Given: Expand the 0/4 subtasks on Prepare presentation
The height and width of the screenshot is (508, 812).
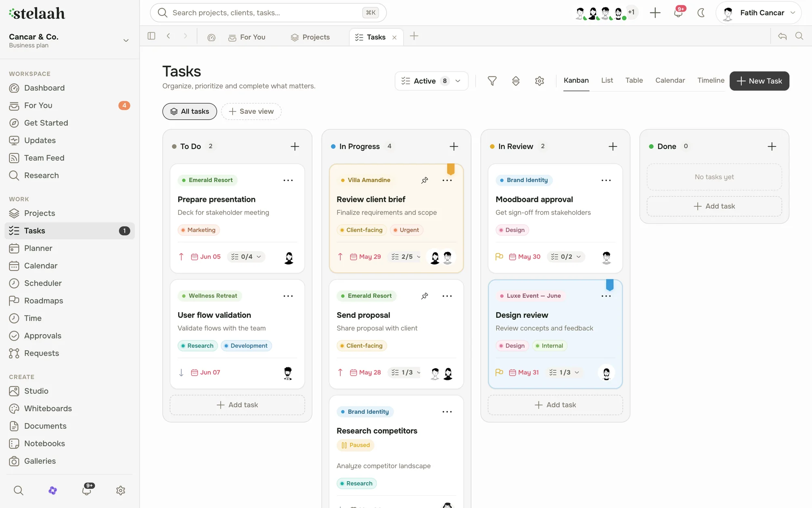Looking at the screenshot, I should point(246,257).
